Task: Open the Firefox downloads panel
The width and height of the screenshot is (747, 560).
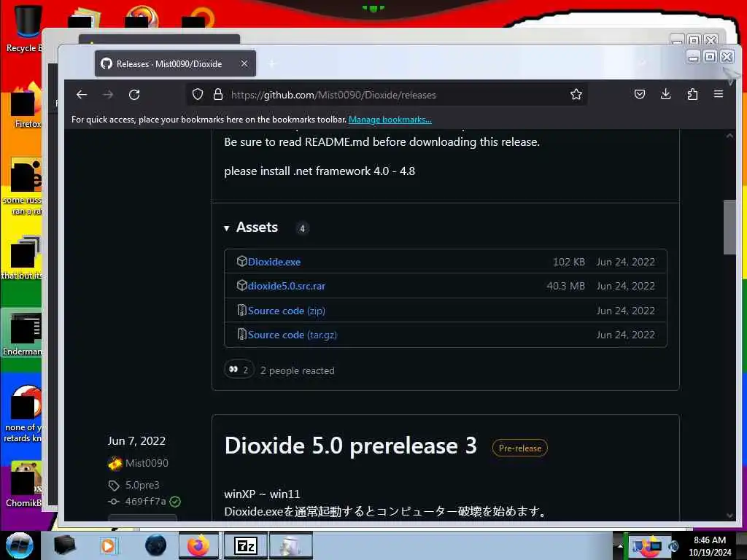Action: (666, 94)
